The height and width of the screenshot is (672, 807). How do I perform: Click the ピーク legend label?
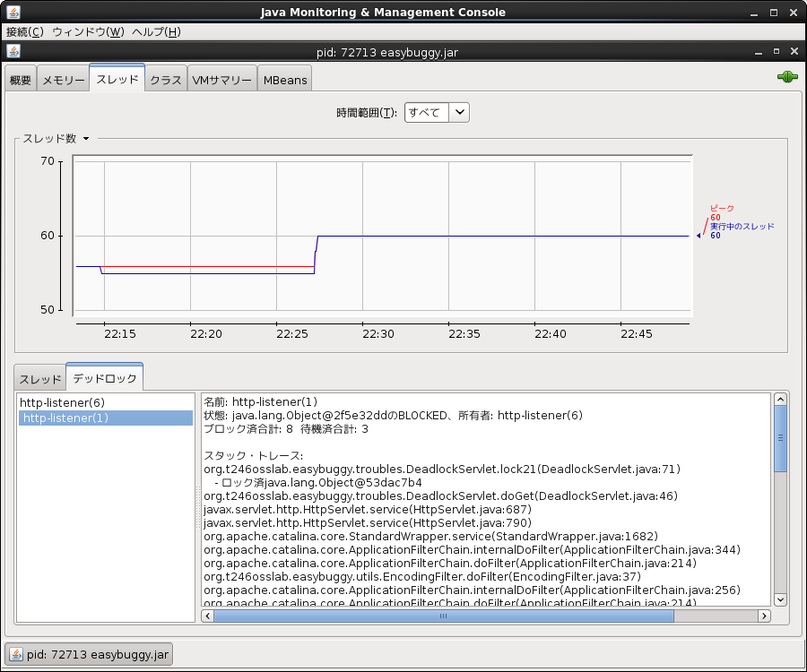coord(722,208)
